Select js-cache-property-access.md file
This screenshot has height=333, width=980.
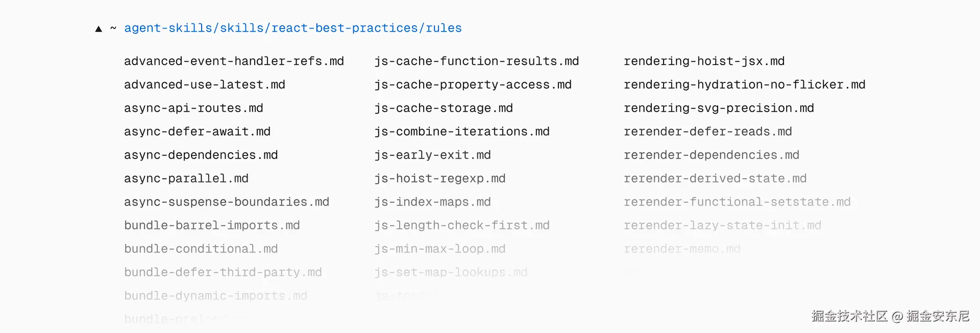tap(473, 85)
